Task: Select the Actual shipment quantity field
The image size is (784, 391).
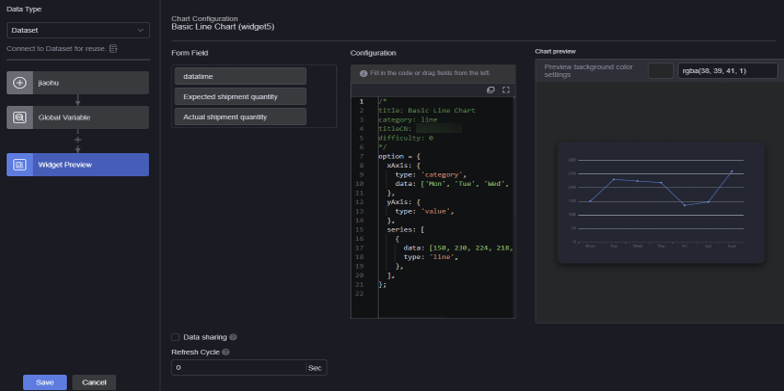Action: click(240, 116)
